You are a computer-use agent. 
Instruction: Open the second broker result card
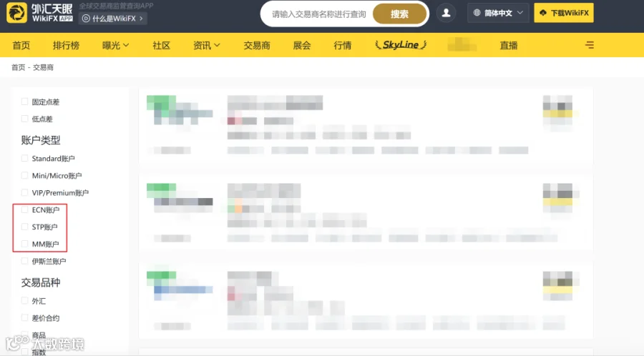click(366, 213)
